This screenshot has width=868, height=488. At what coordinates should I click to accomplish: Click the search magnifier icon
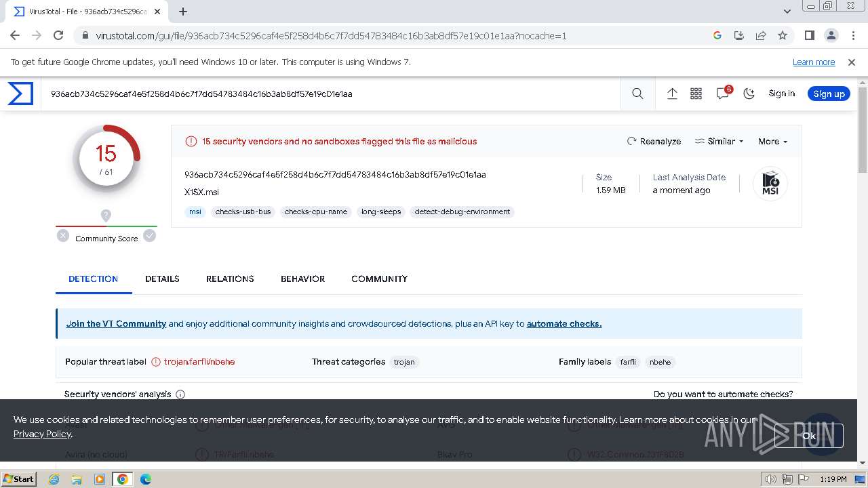(x=637, y=94)
